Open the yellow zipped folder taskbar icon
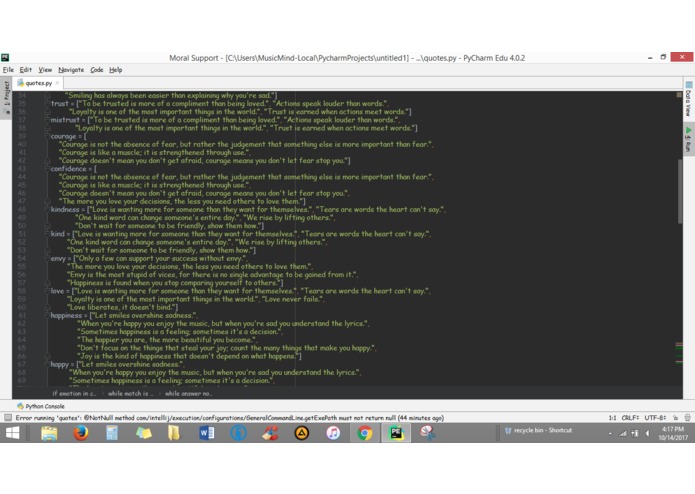This screenshot has height=494, width=695. click(x=174, y=433)
